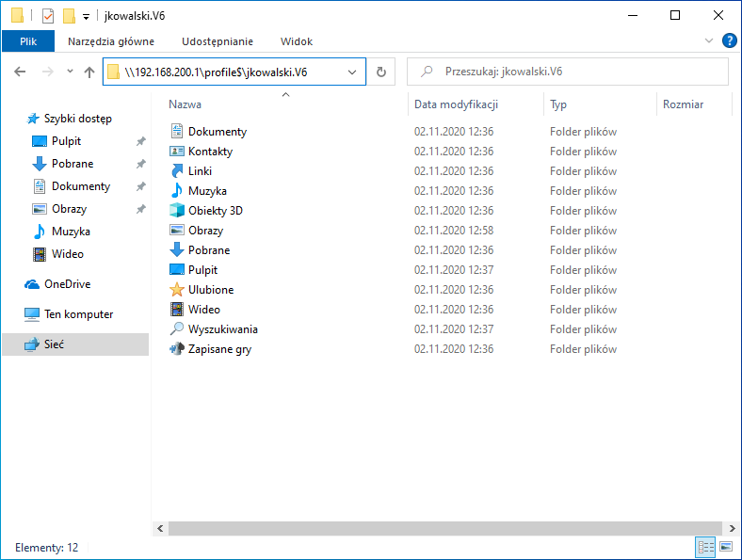The image size is (742, 560).
Task: Click the Elementy: 12 status text
Action: (x=46, y=548)
